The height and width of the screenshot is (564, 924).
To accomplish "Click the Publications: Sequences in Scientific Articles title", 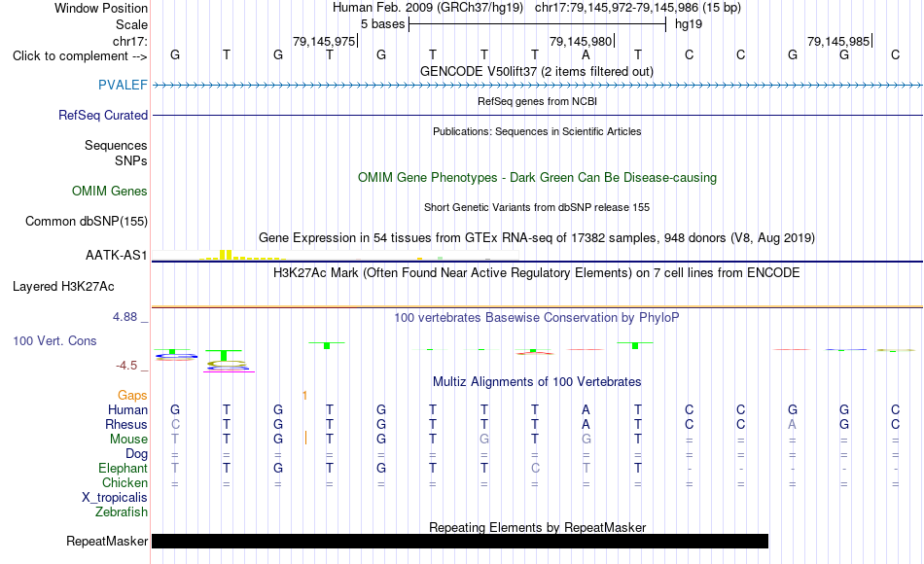I will tap(537, 131).
